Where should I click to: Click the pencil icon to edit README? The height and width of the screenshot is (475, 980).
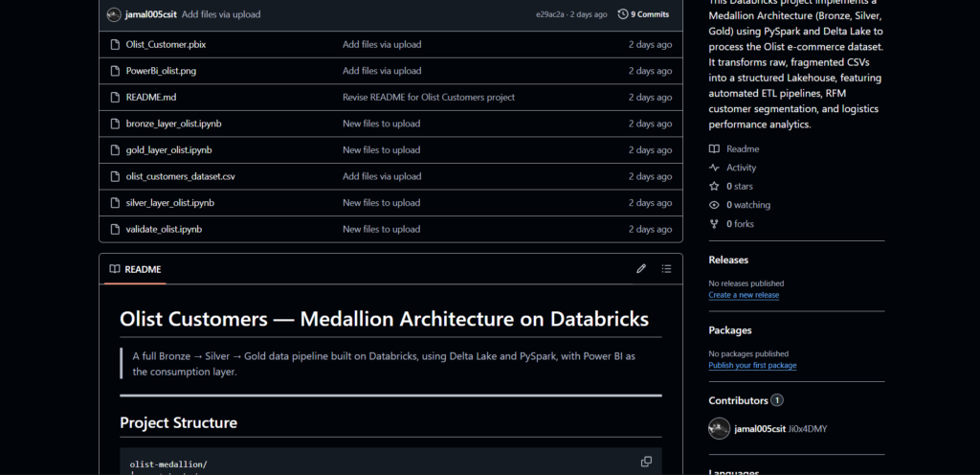coord(640,269)
